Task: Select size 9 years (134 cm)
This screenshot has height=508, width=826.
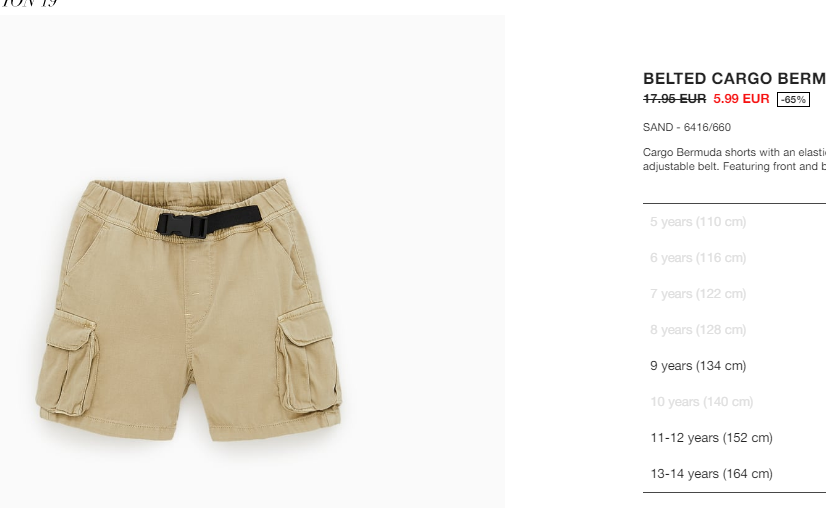Action: 698,366
